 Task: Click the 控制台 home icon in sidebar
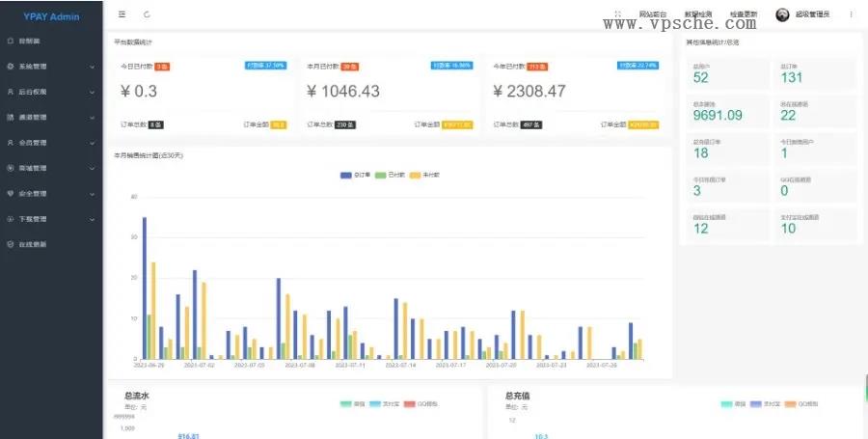pos(10,41)
